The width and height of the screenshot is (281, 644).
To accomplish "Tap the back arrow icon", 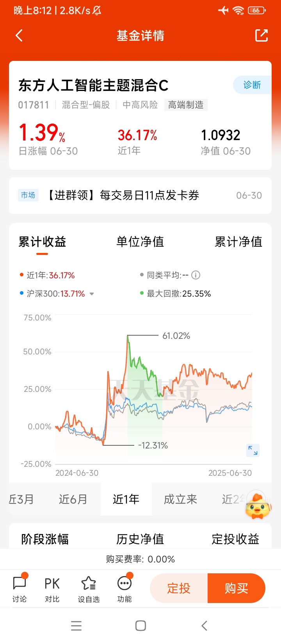I will click(19, 36).
